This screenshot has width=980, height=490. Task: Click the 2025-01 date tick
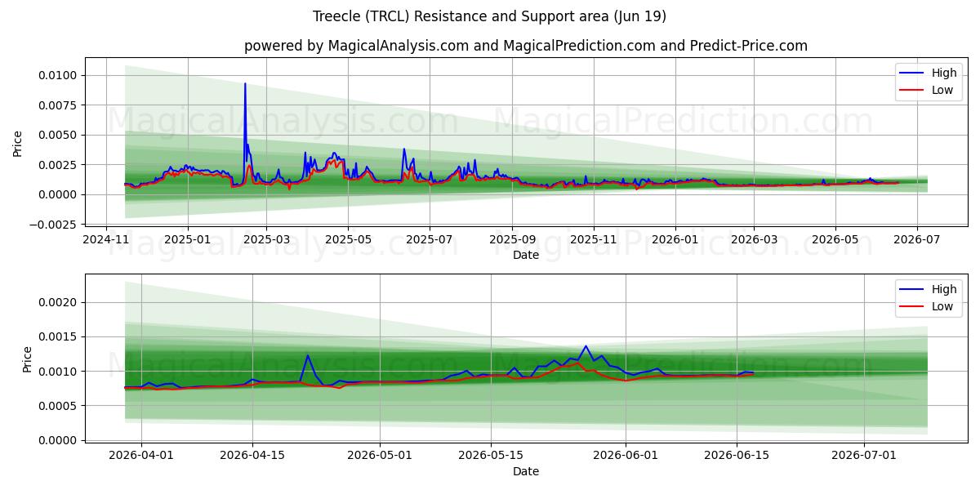click(188, 240)
